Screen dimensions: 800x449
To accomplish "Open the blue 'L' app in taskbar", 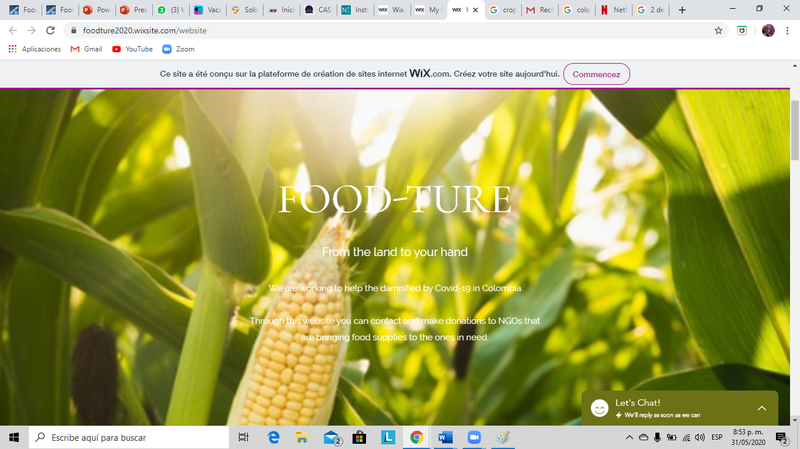I will point(388,437).
